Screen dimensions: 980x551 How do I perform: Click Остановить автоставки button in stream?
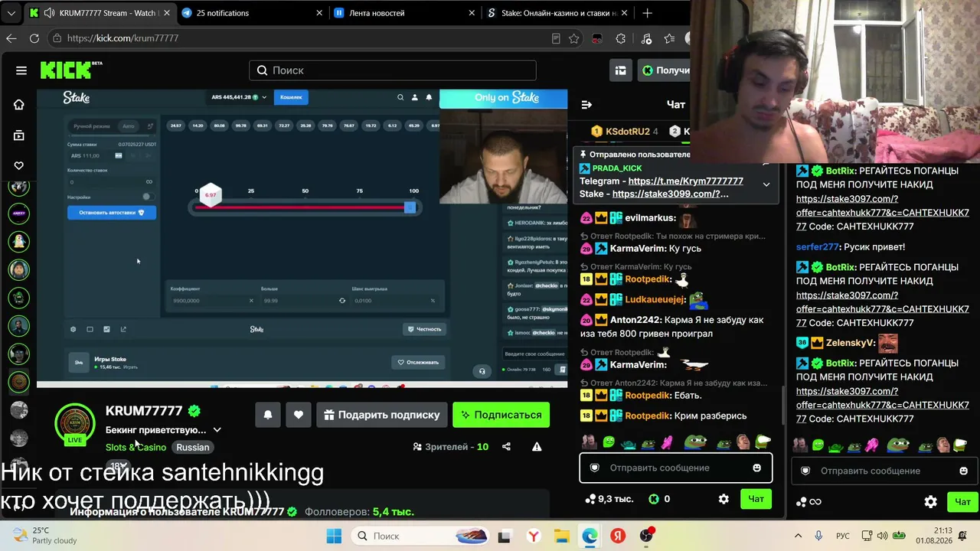click(112, 212)
